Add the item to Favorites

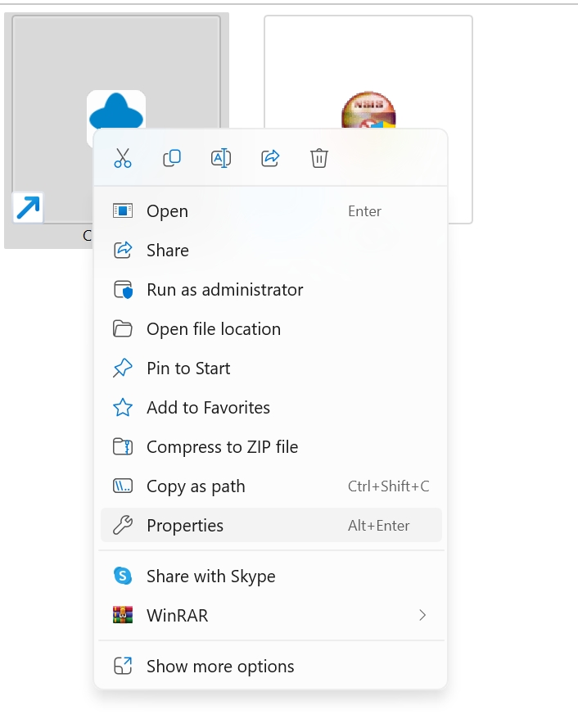click(208, 408)
